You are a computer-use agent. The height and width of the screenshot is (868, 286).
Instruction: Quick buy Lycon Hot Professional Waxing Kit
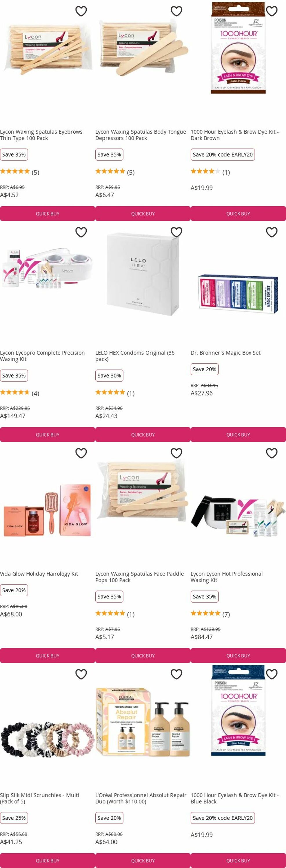click(238, 656)
